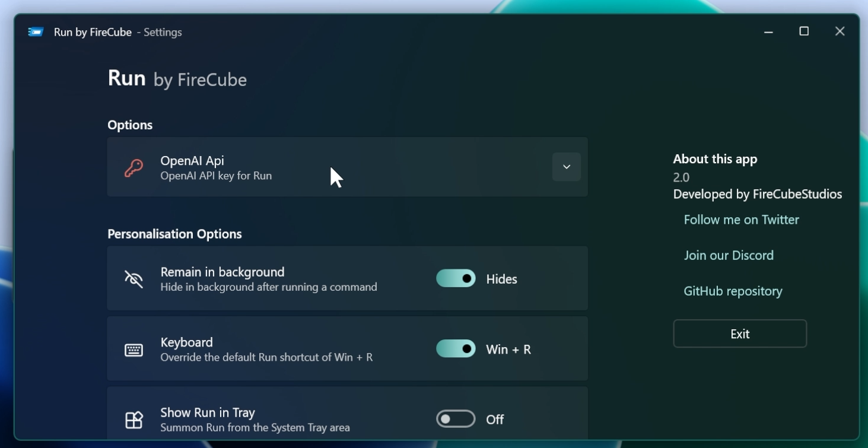Disable the Remain in background Hides toggle
Viewport: 868px width, 448px height.
pyautogui.click(x=456, y=278)
